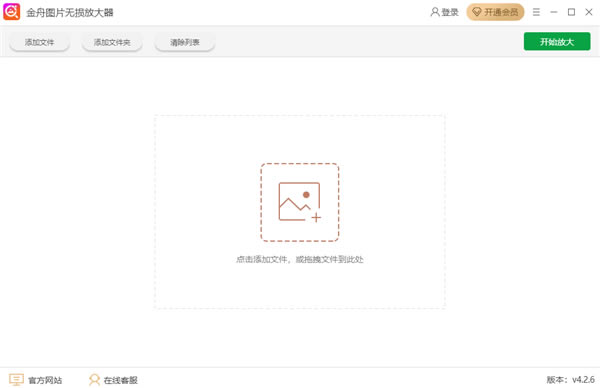
Task: Maximize the application window
Action: 571,12
